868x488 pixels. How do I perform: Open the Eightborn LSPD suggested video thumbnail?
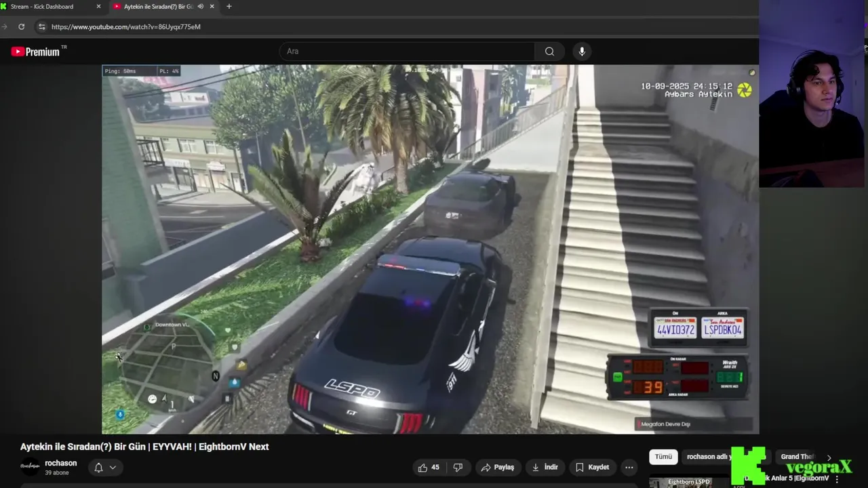point(689,483)
